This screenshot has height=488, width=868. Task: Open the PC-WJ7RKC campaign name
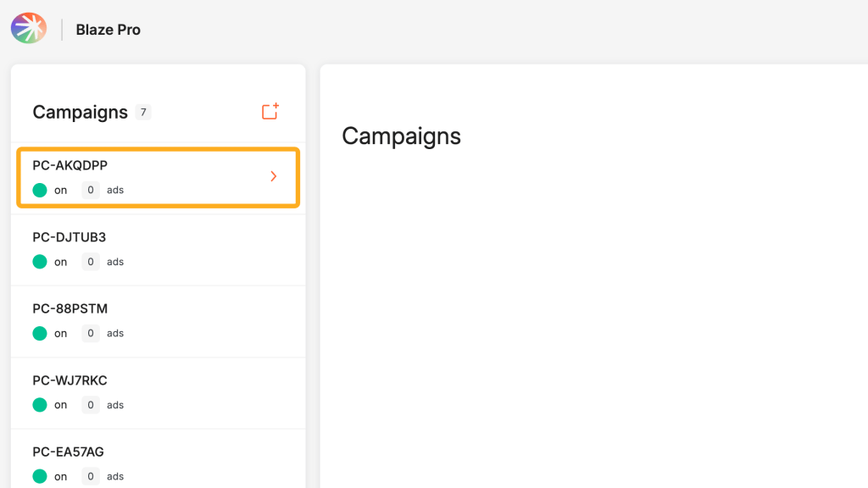click(x=70, y=380)
